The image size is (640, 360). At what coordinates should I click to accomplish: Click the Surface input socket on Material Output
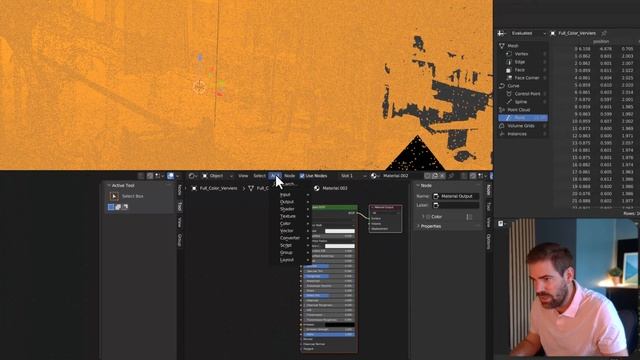click(369, 218)
